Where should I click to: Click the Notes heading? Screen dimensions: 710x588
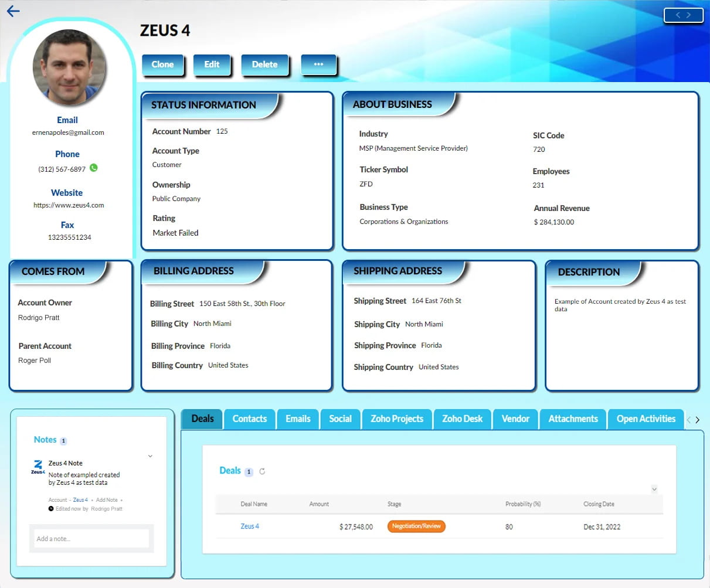pos(45,440)
